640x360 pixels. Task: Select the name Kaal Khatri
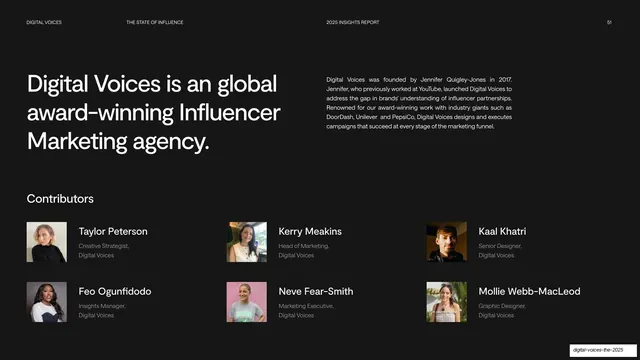click(502, 231)
